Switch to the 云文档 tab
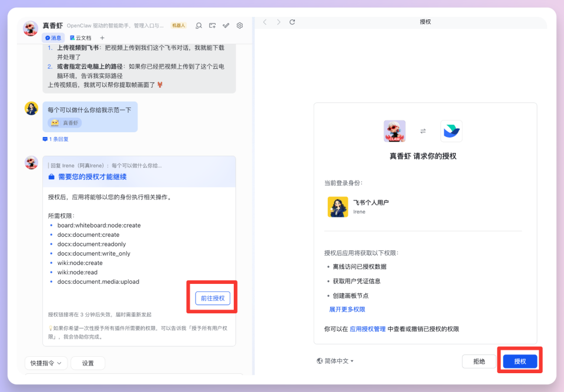 point(81,38)
